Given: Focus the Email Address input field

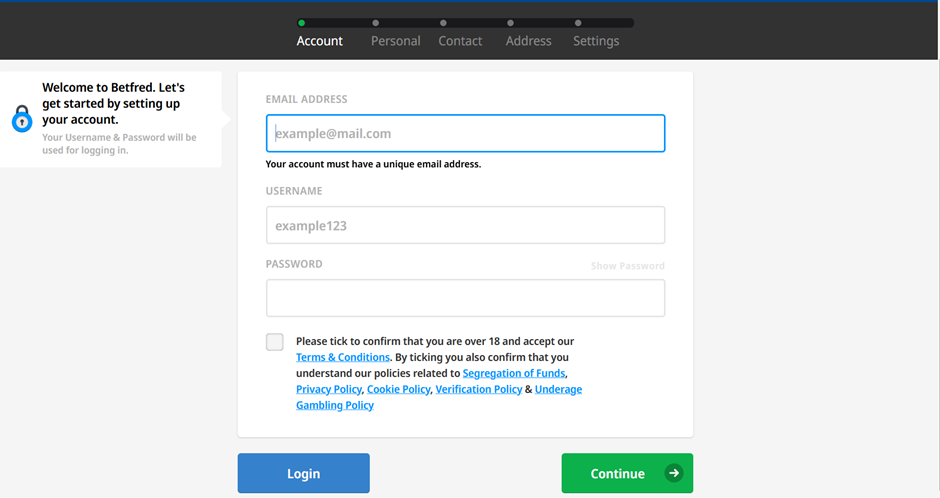Looking at the screenshot, I should 465,133.
